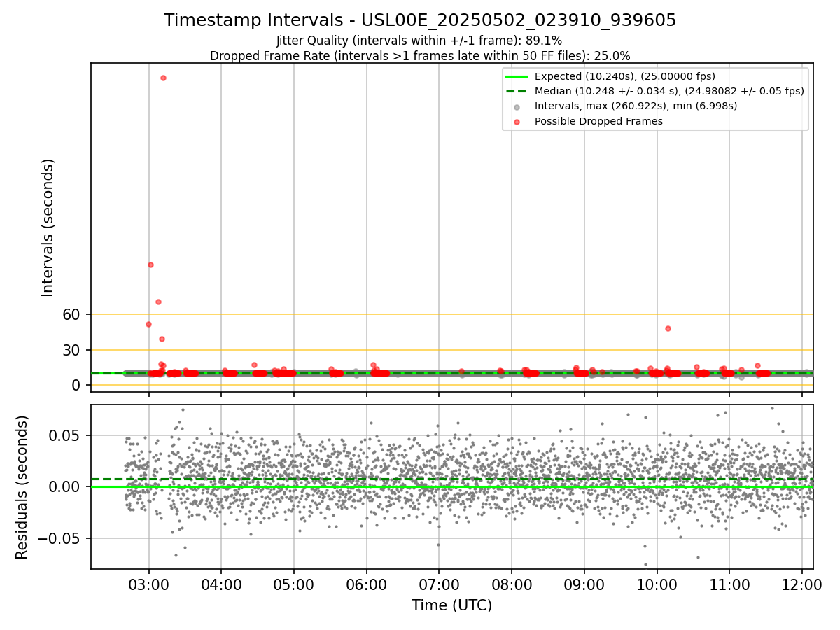Screen dimensions: 840x630
Task: Click the "Intervals (seconds)" y-axis label
Action: [x=48, y=227]
